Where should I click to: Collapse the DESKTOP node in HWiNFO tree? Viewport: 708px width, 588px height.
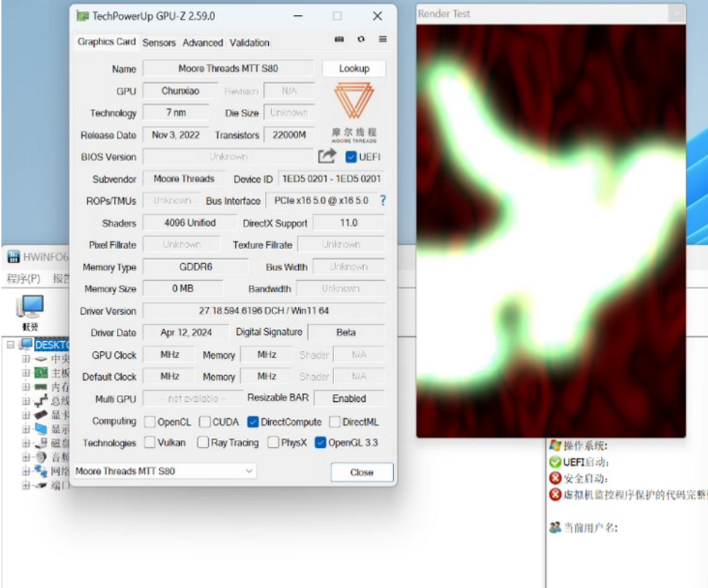coord(11,345)
